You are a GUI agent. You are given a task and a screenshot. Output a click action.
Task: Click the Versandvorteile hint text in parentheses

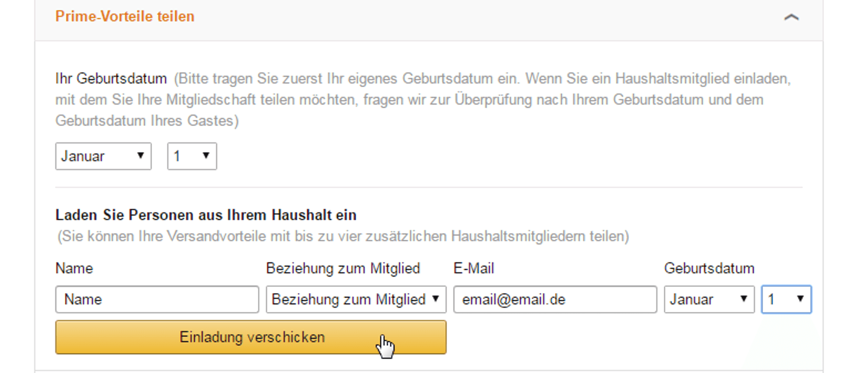pyautogui.click(x=343, y=236)
